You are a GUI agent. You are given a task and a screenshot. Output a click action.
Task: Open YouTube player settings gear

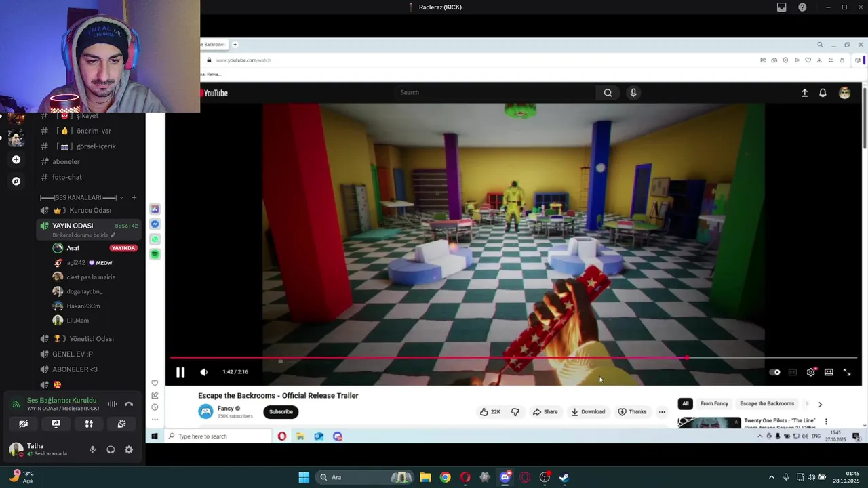pyautogui.click(x=811, y=372)
